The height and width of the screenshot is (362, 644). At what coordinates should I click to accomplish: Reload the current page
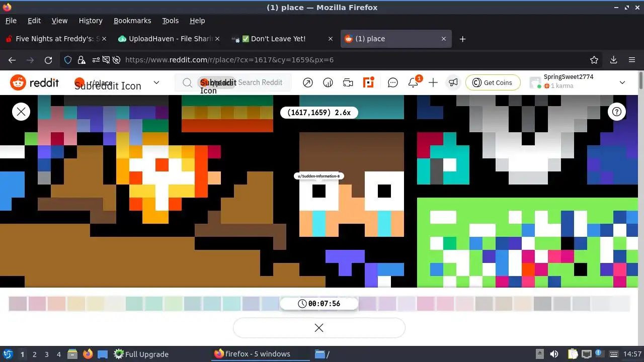(x=48, y=60)
